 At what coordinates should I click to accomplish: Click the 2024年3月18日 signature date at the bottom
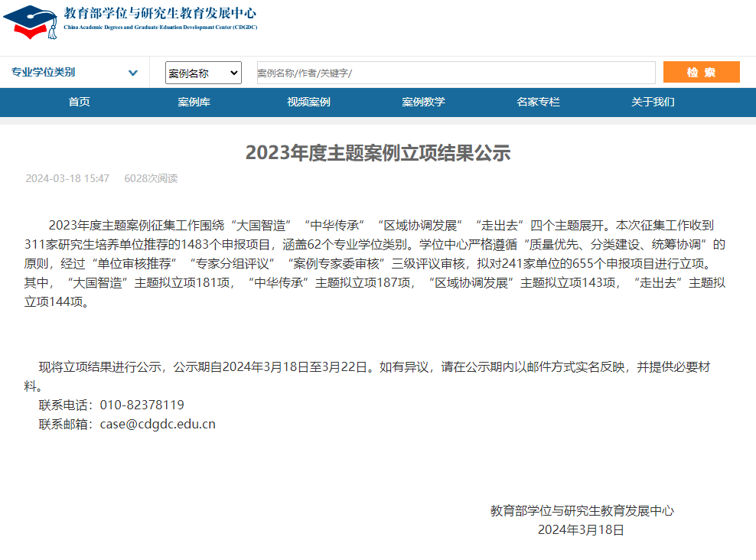(x=581, y=529)
